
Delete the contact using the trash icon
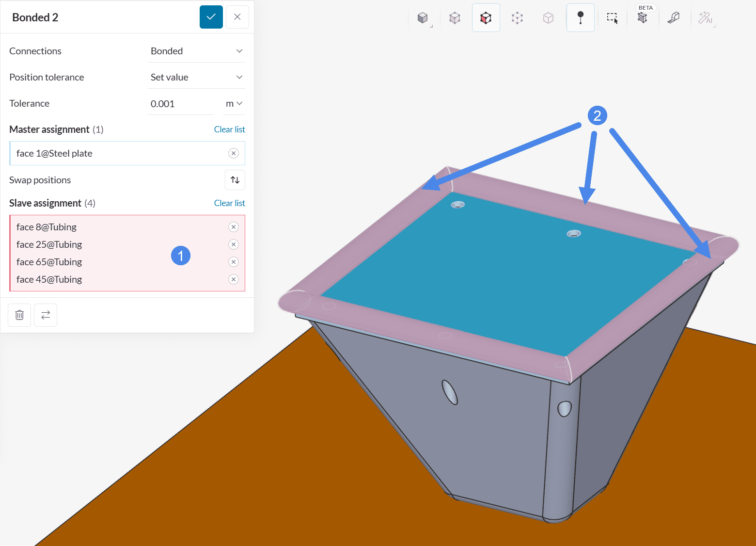(x=19, y=315)
